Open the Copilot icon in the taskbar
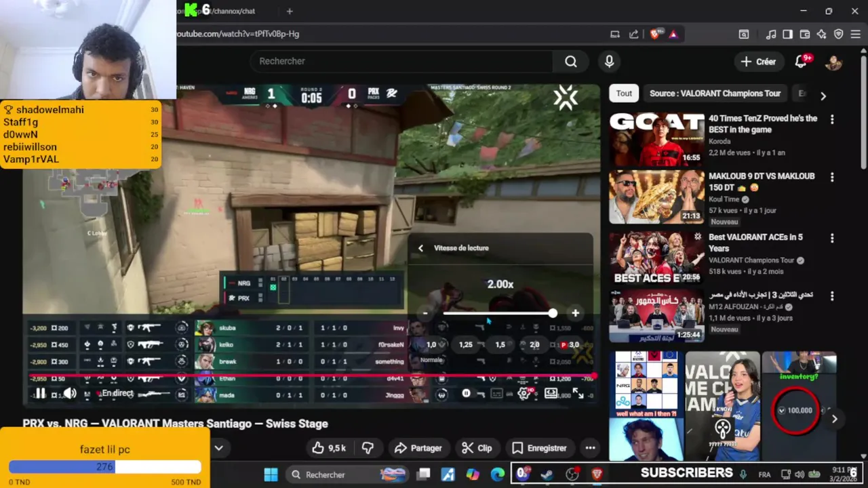 pyautogui.click(x=473, y=474)
